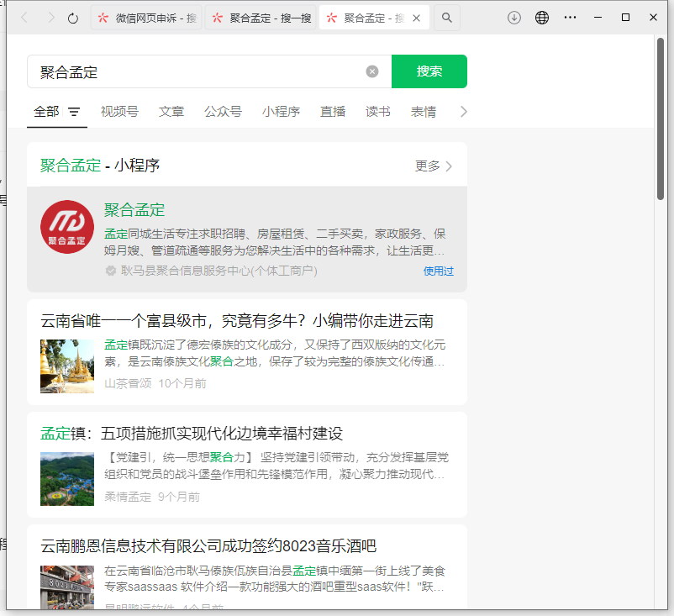Click the 9个月前 timestamp
Viewport: 674px width, 616px height.
[x=179, y=497]
